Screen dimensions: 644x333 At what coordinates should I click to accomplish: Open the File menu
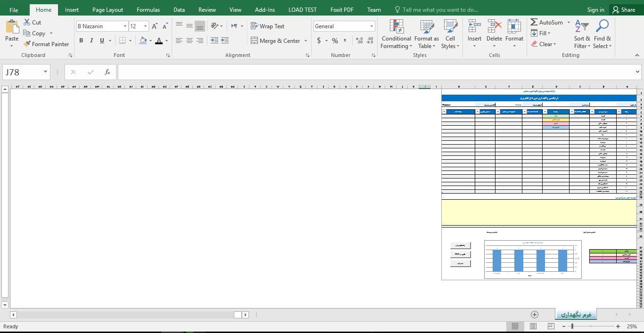pyautogui.click(x=14, y=9)
